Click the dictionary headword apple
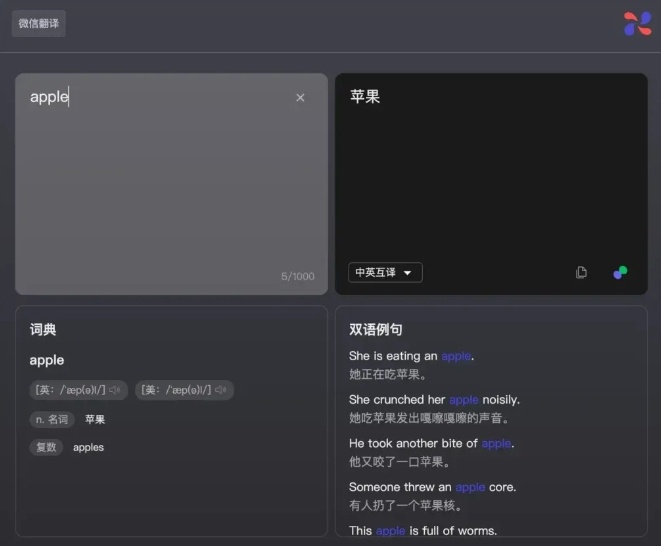 [x=47, y=360]
